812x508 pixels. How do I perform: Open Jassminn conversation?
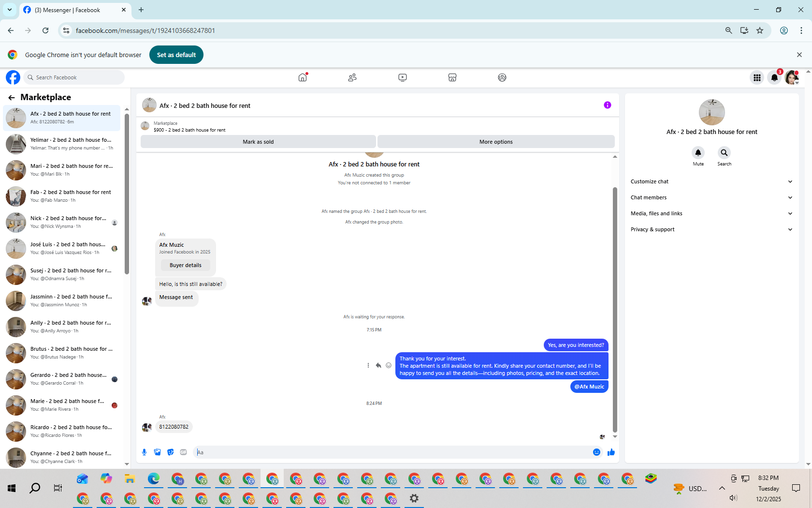62,300
